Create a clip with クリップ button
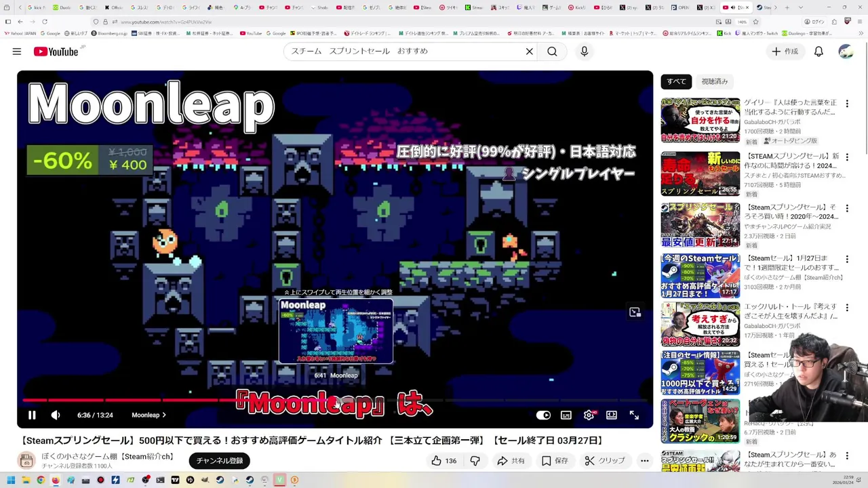The height and width of the screenshot is (488, 868). (x=604, y=461)
